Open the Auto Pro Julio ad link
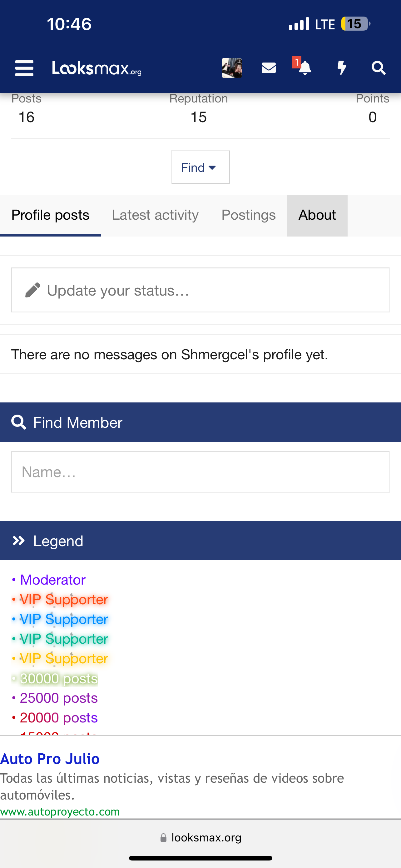The height and width of the screenshot is (868, 401). coord(50,759)
